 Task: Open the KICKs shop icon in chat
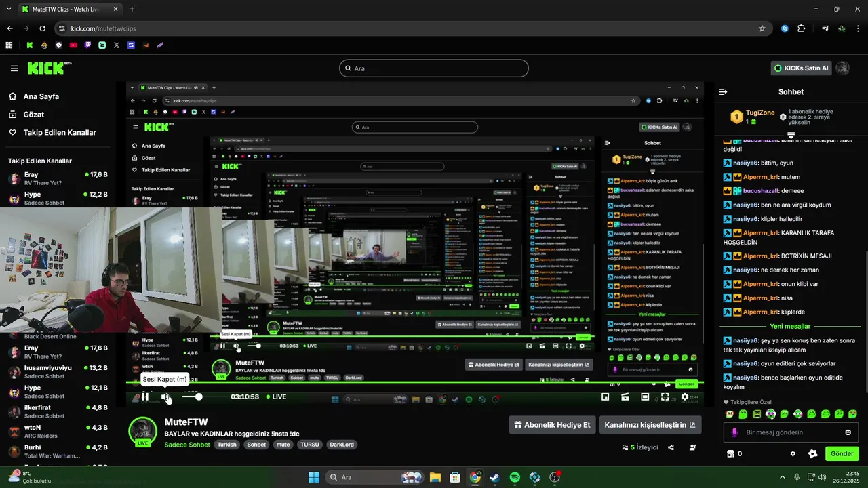730,453
